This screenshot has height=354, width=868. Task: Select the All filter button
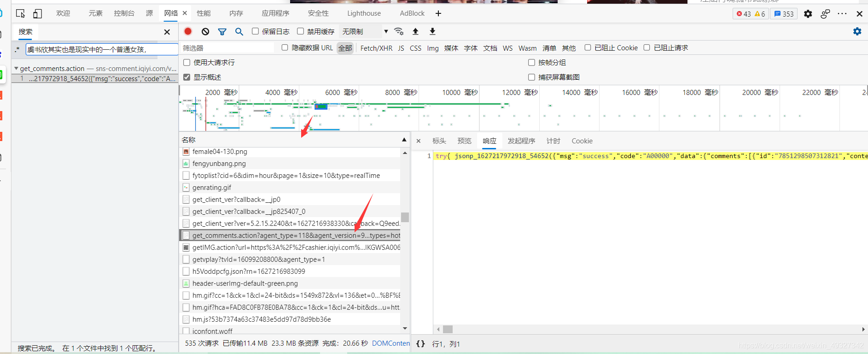(345, 48)
